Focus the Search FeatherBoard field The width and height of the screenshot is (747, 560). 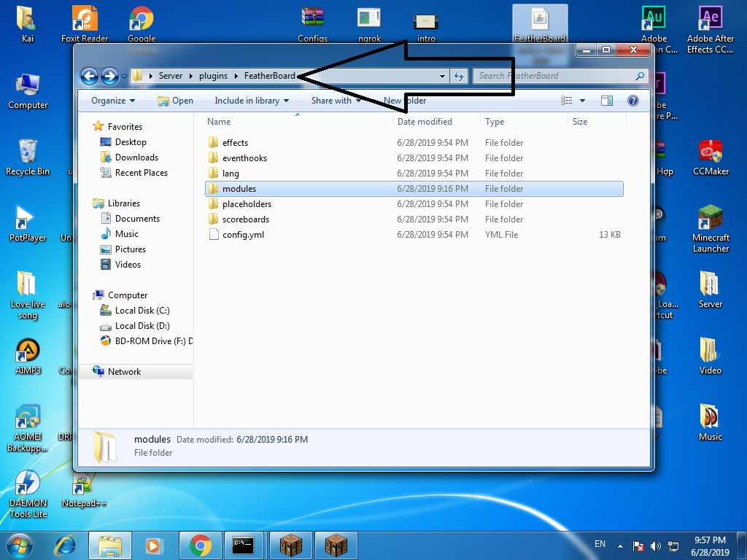pos(561,76)
